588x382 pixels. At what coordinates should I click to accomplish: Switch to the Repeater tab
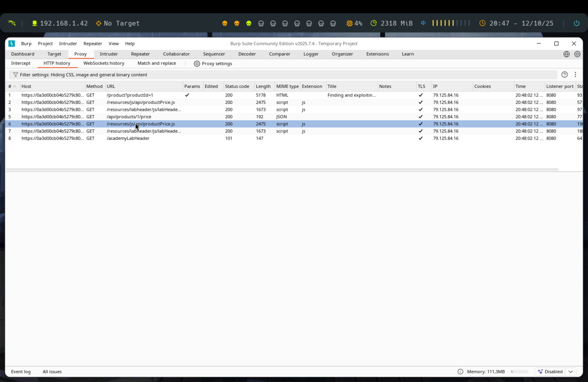(140, 54)
